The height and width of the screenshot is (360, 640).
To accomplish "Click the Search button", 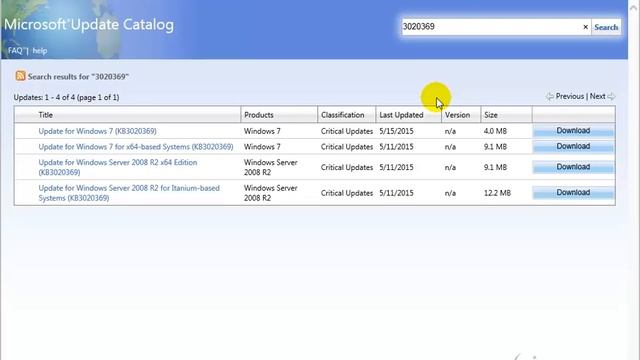I will pyautogui.click(x=606, y=27).
